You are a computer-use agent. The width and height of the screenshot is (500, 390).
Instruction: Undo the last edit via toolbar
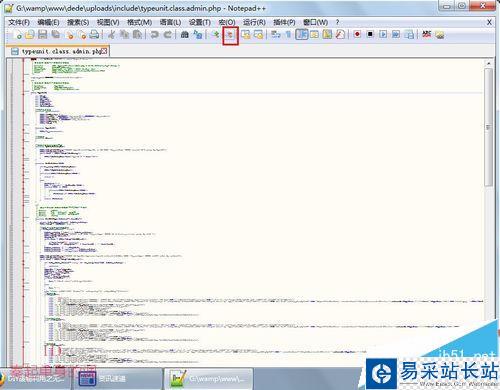pyautogui.click(x=154, y=34)
